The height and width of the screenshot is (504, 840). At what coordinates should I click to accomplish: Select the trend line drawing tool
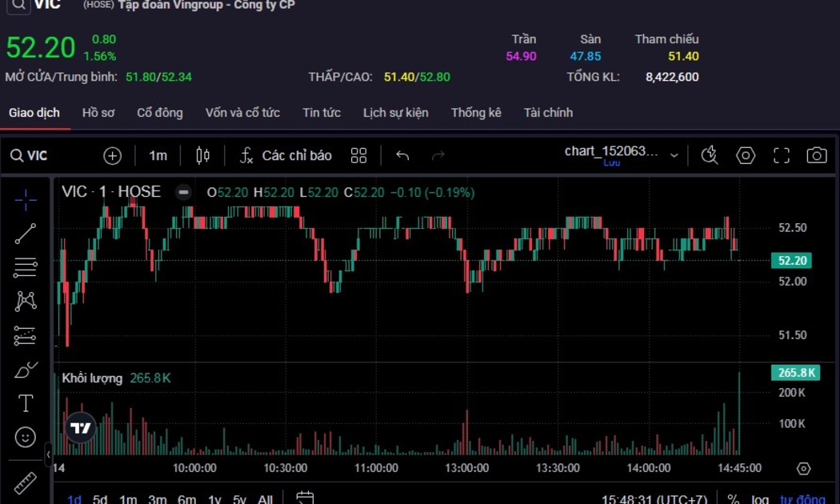click(x=26, y=234)
